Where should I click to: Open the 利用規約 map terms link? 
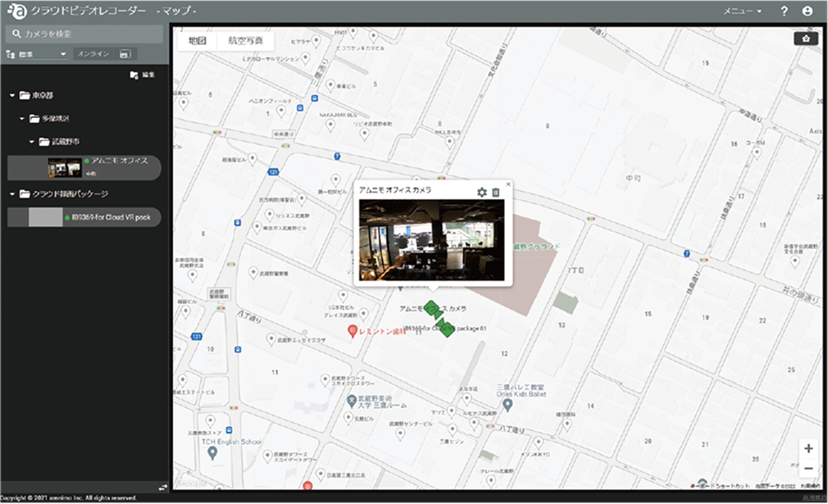(809, 486)
